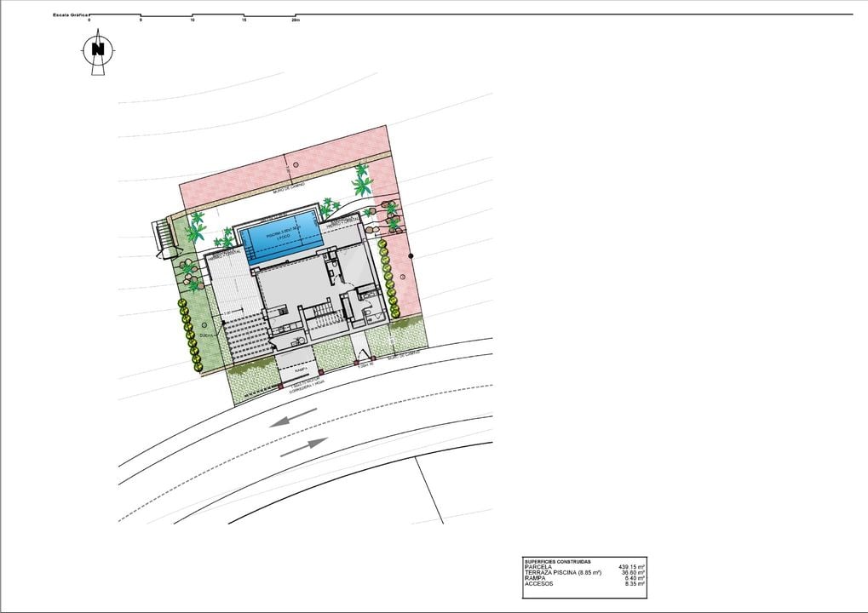Click the "Escala Gráfica" label
The width and height of the screenshot is (868, 613).
70,15
